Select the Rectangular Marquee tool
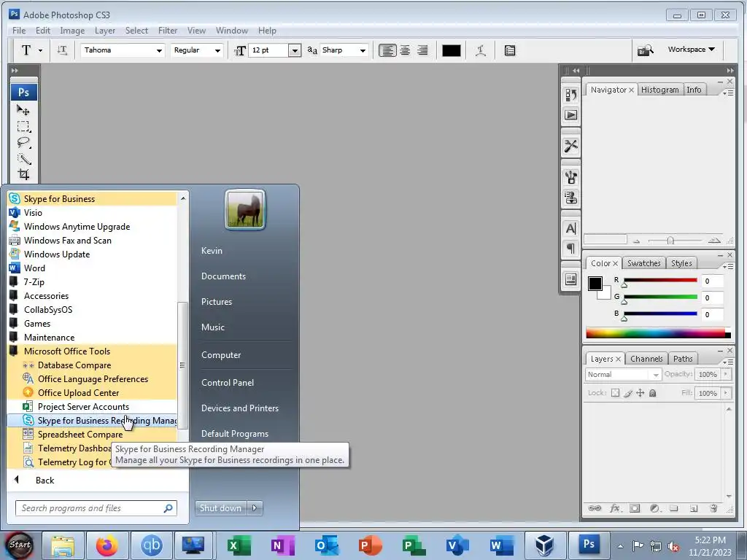 click(x=23, y=127)
